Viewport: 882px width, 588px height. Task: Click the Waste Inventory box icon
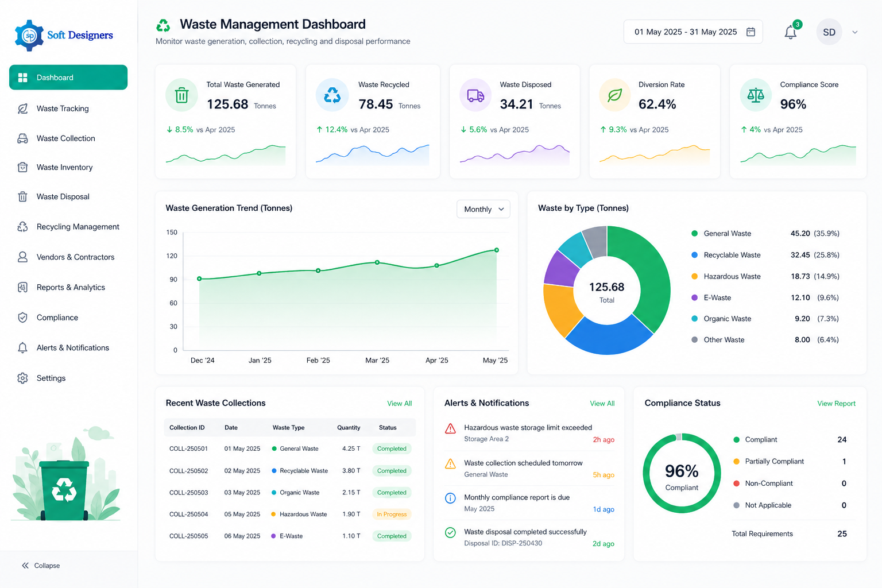23,167
